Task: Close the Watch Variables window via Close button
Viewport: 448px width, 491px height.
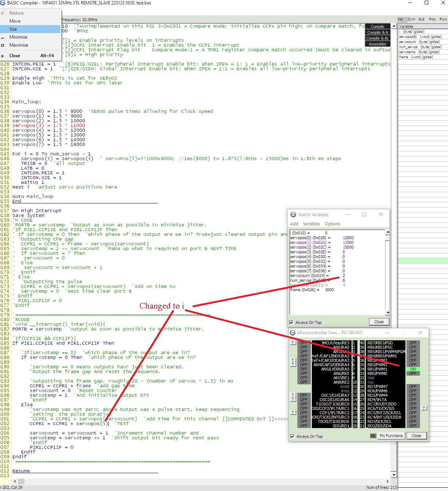Action: click(379, 322)
